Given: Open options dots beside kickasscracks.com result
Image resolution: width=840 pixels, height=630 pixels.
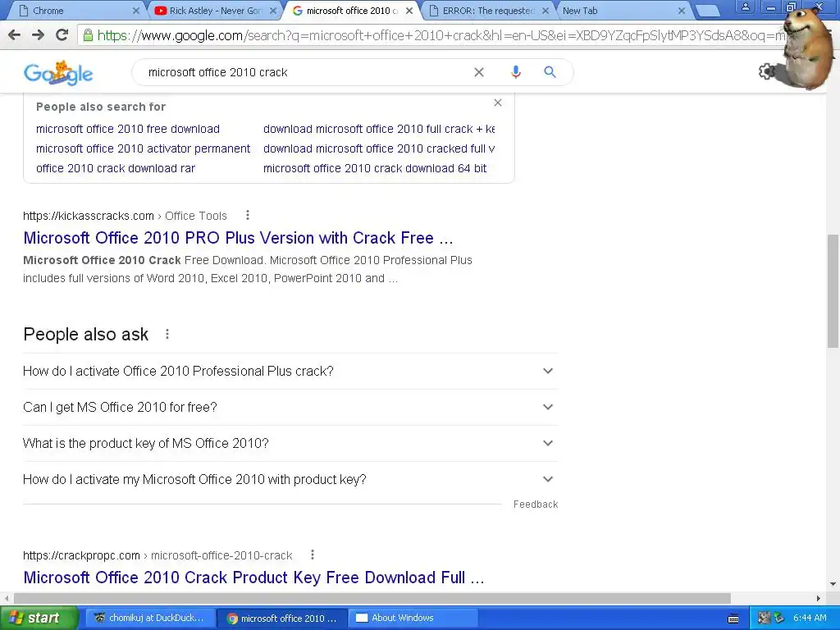Looking at the screenshot, I should pyautogui.click(x=248, y=216).
